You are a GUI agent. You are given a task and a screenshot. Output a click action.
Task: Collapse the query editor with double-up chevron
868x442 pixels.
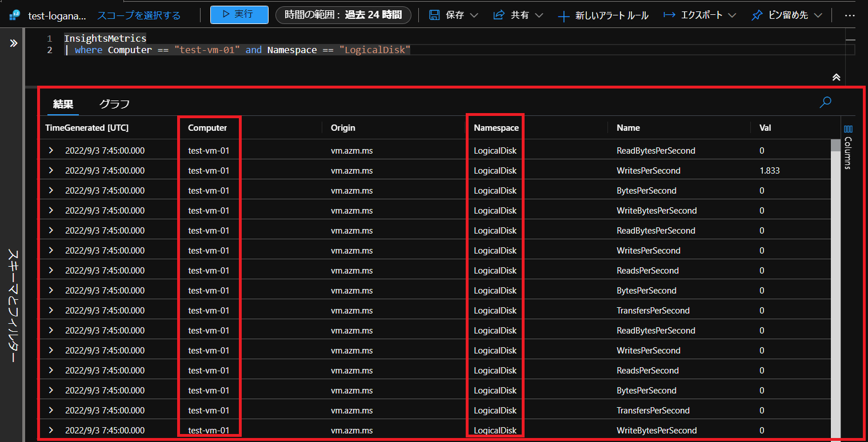(x=836, y=77)
